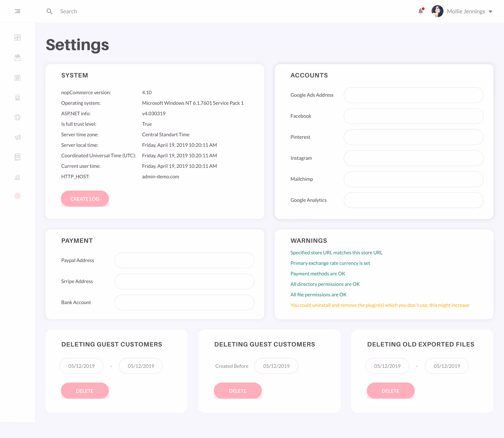Click the customer support icon
The image size is (504, 438).
coord(17,98)
